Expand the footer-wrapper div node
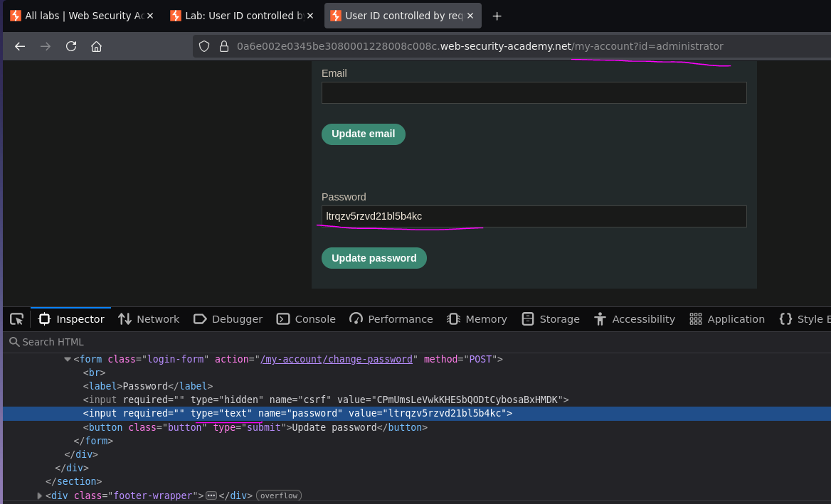The width and height of the screenshot is (831, 504). click(x=39, y=495)
